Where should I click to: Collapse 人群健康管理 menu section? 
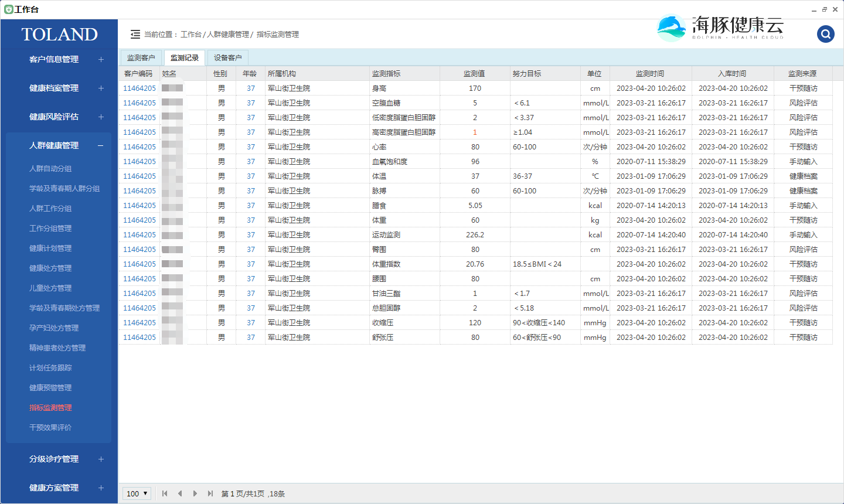pyautogui.click(x=101, y=145)
